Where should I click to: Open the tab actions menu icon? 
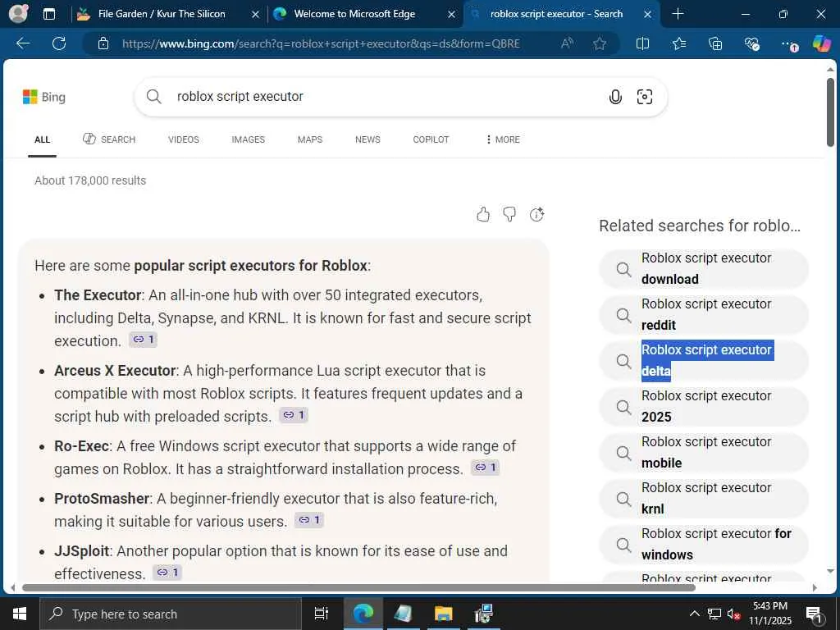click(x=48, y=14)
